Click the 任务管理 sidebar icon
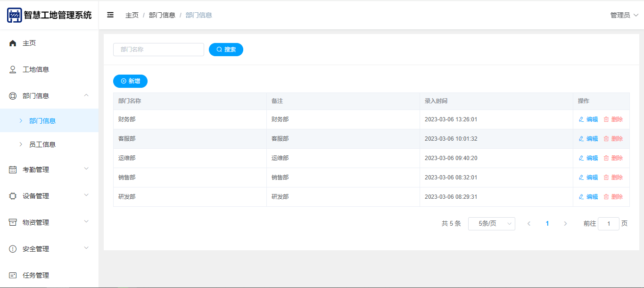Image resolution: width=644 pixels, height=288 pixels. point(13,275)
